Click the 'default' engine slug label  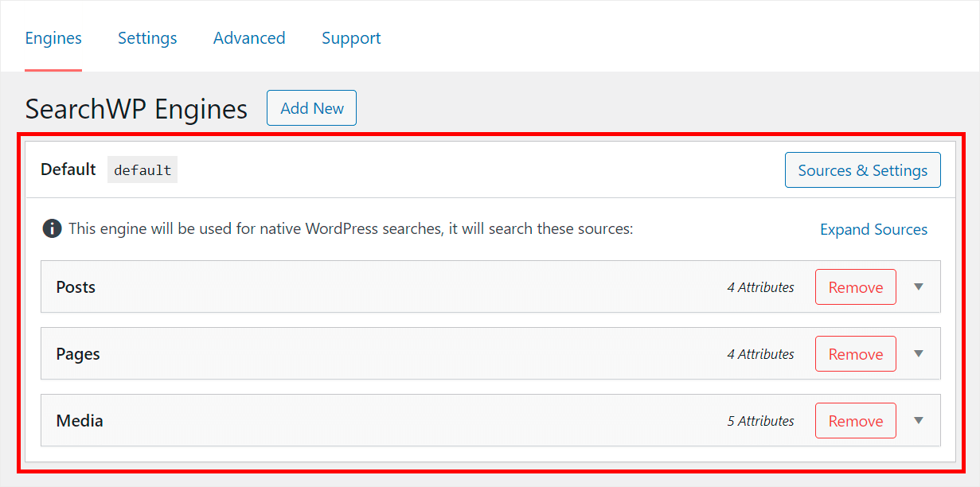point(143,170)
